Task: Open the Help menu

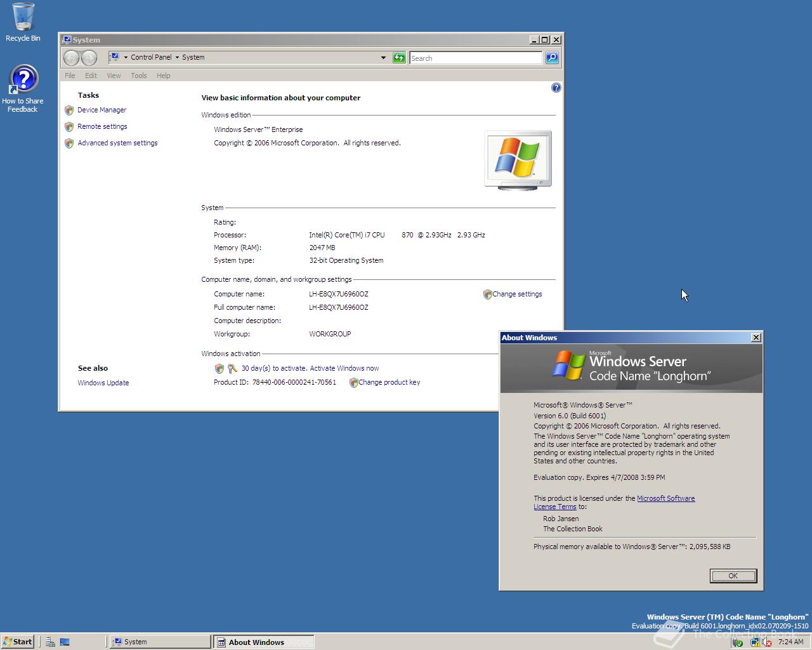Action: pyautogui.click(x=164, y=76)
